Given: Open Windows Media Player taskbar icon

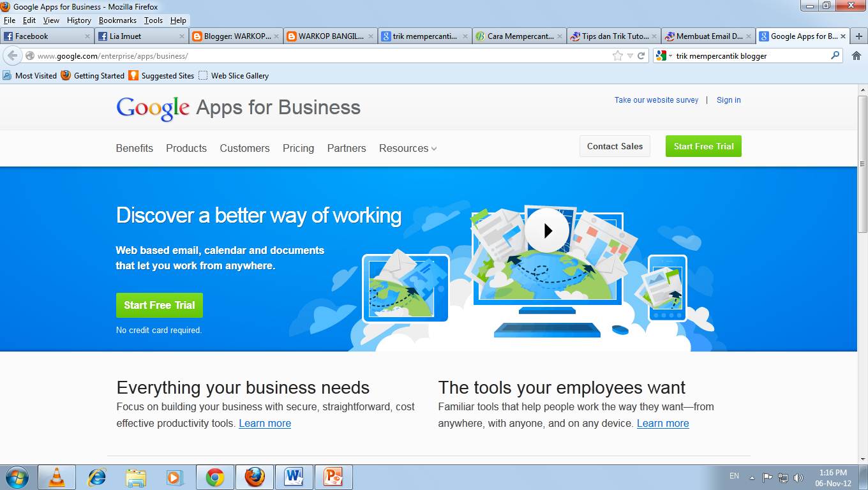Looking at the screenshot, I should (175, 477).
